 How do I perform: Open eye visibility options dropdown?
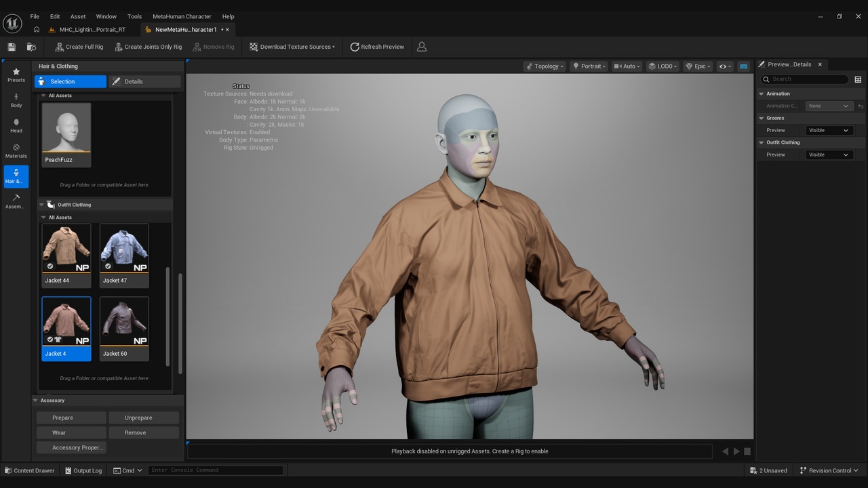[725, 66]
